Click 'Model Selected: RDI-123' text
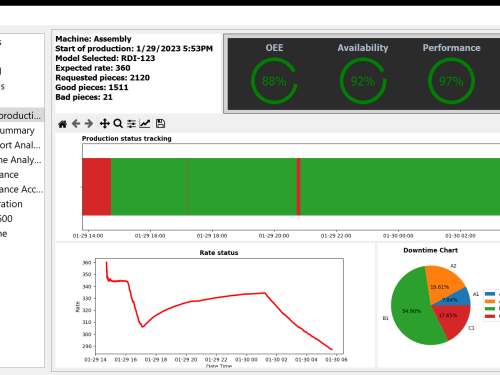This screenshot has height=375, width=500. pyautogui.click(x=105, y=58)
